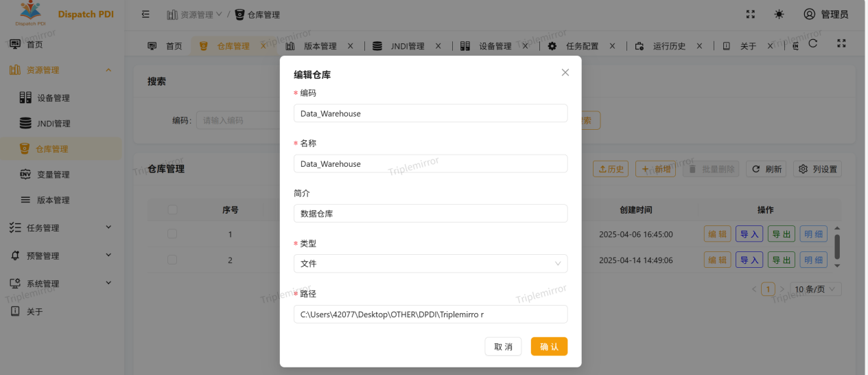Open the 类型 dropdown showing 文件

(x=430, y=264)
